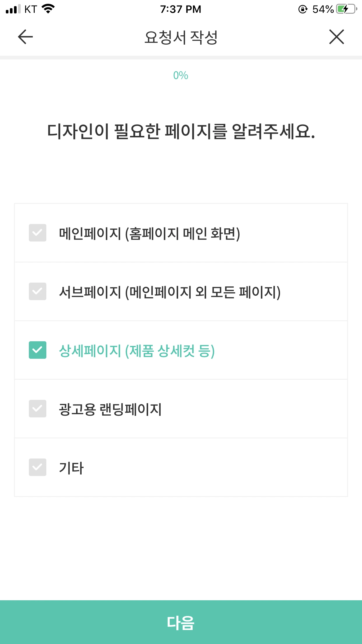This screenshot has height=644, width=362.
Task: Select the 서브페이지 option text
Action: (170, 292)
